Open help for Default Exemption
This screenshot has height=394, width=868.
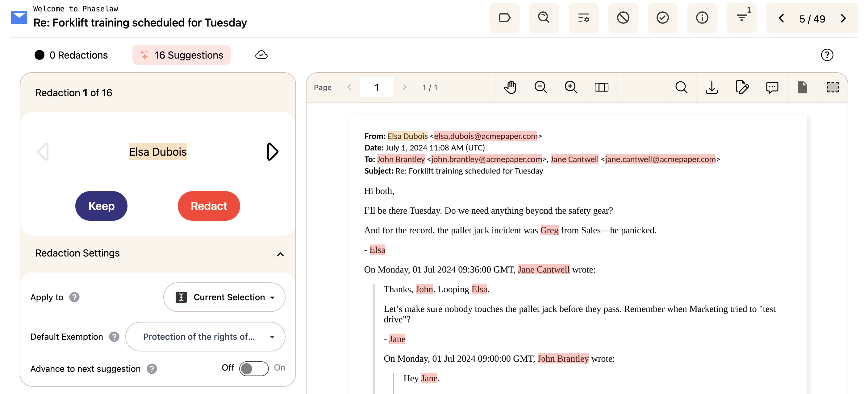114,337
